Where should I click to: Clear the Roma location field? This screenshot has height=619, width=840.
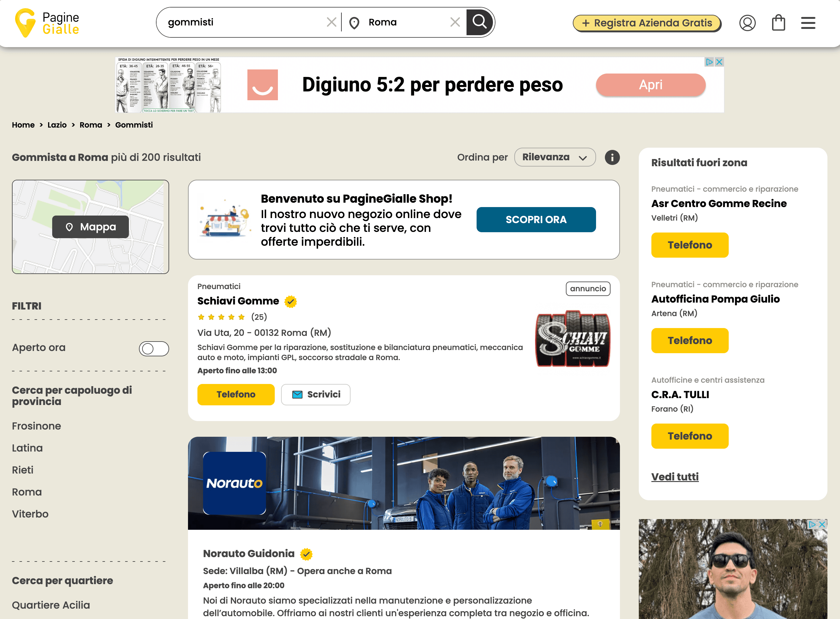tap(455, 22)
